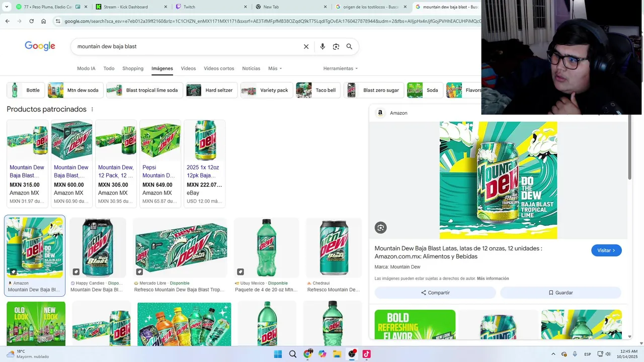Select the Blast zero sugar chip
The width and height of the screenshot is (644, 362).
click(374, 90)
